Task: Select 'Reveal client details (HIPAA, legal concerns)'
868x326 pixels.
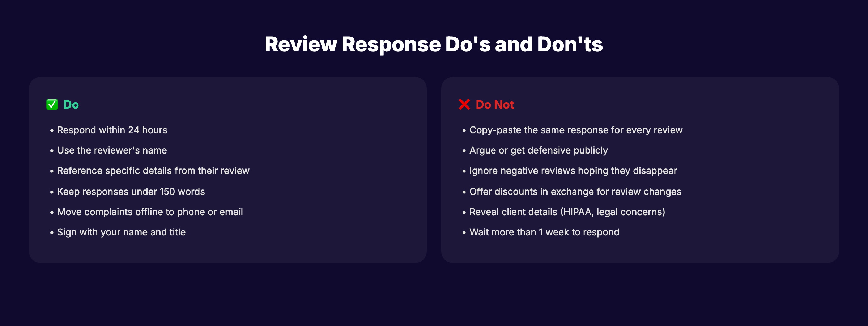Action: 567,212
